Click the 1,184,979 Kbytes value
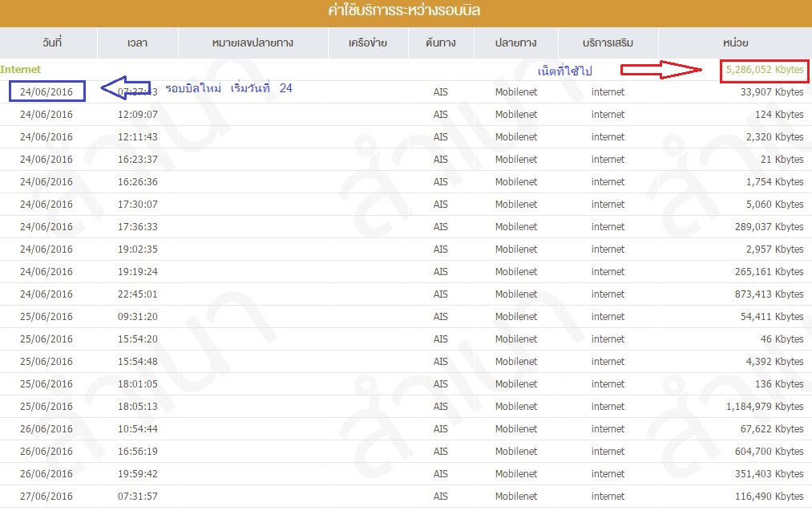The height and width of the screenshot is (511, 812). tap(765, 406)
